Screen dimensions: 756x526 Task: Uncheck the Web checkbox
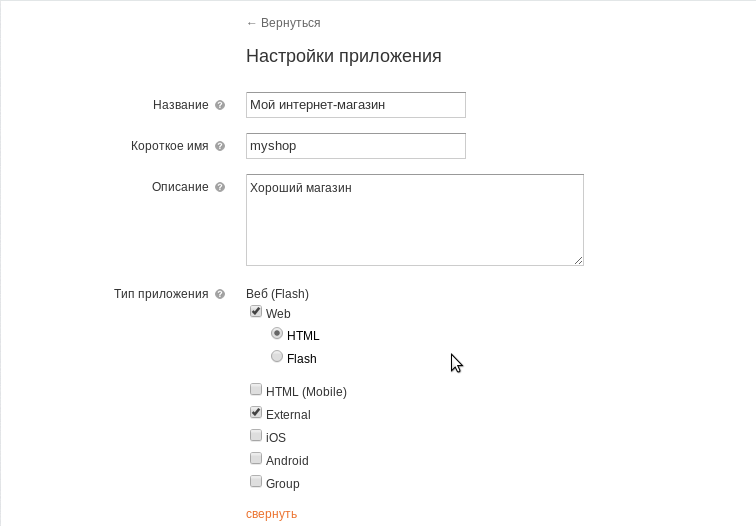256,312
